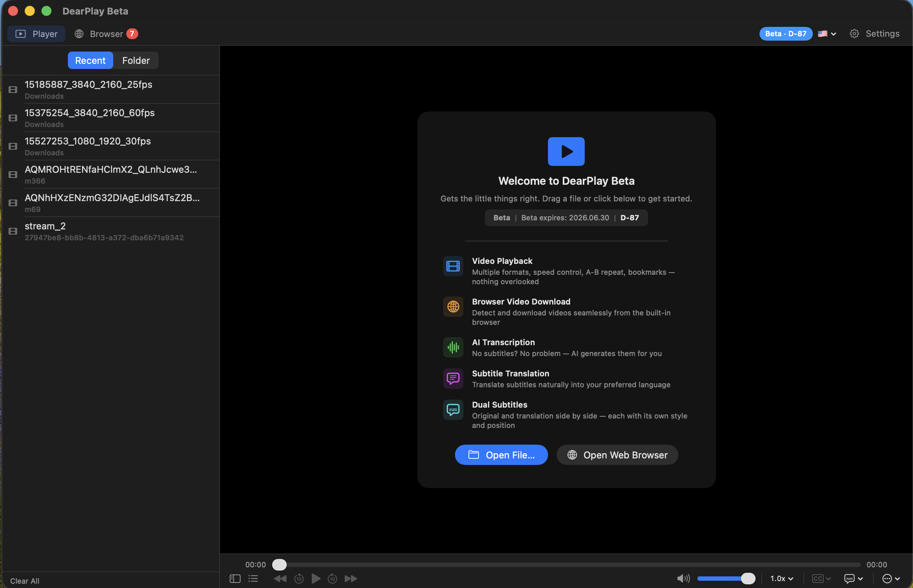Screen dimensions: 913x588
Task: Clear All recent items
Action: [x=25, y=581]
